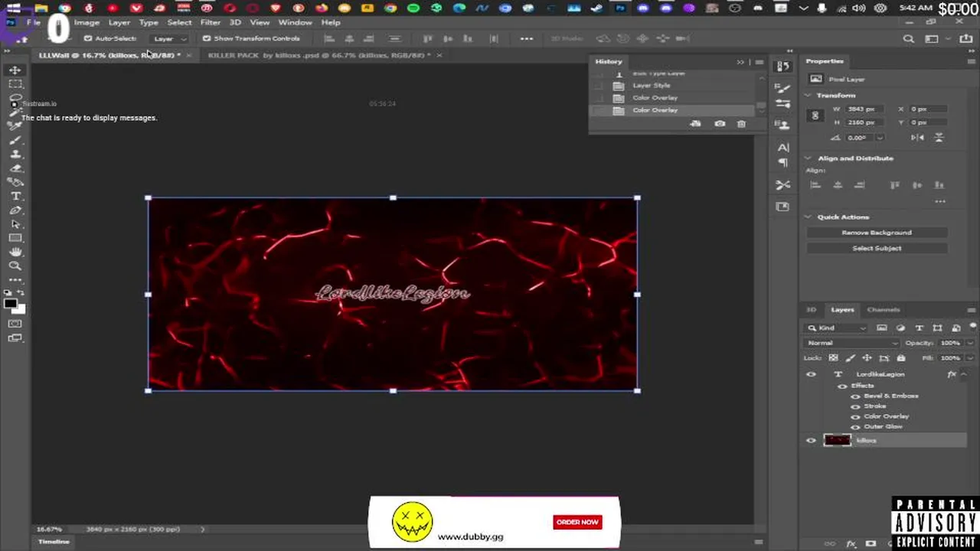Image resolution: width=980 pixels, height=551 pixels.
Task: Toggle the width-height link constraint icon
Action: (815, 116)
